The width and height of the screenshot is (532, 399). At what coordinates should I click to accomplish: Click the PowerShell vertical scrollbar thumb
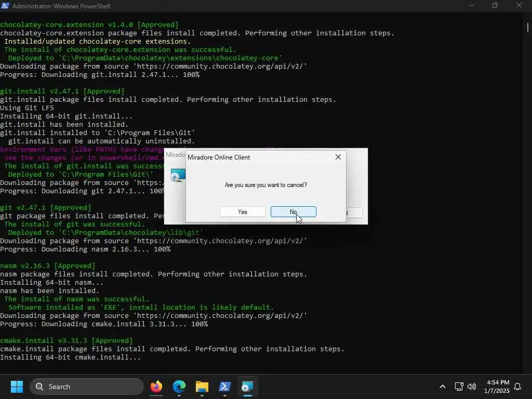pyautogui.click(x=528, y=27)
